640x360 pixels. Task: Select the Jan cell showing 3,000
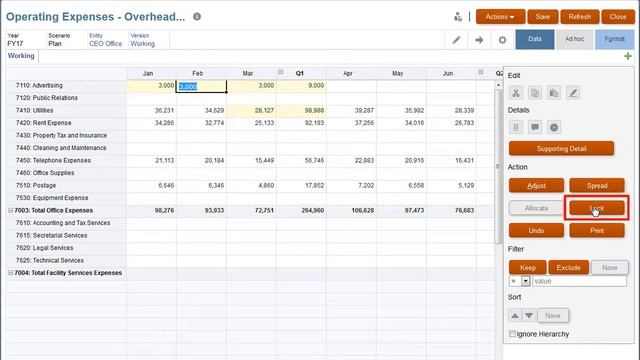pyautogui.click(x=151, y=86)
